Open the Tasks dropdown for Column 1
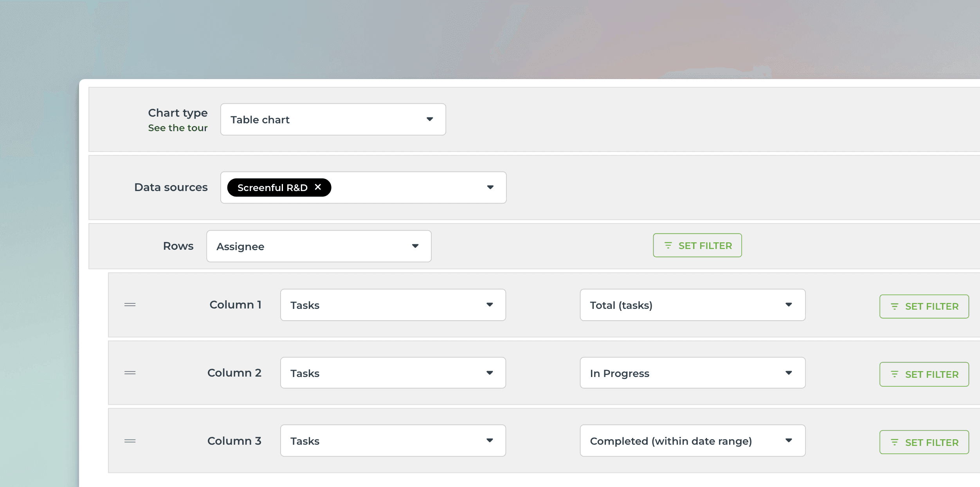Viewport: 980px width, 487px height. 490,305
